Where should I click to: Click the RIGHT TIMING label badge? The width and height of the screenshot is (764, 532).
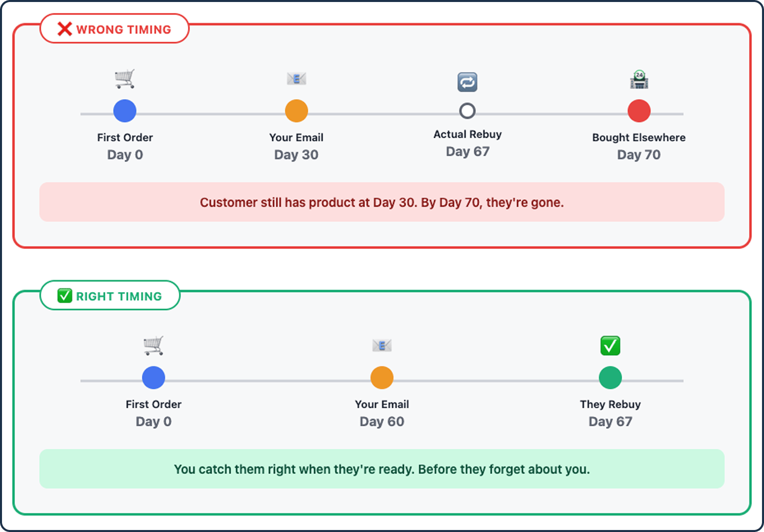110,296
